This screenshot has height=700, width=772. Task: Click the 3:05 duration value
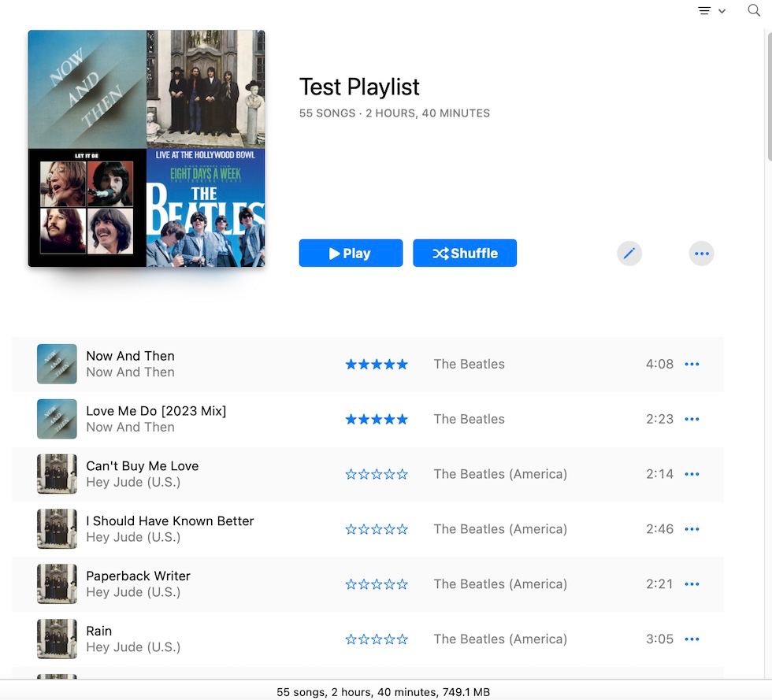pos(659,639)
